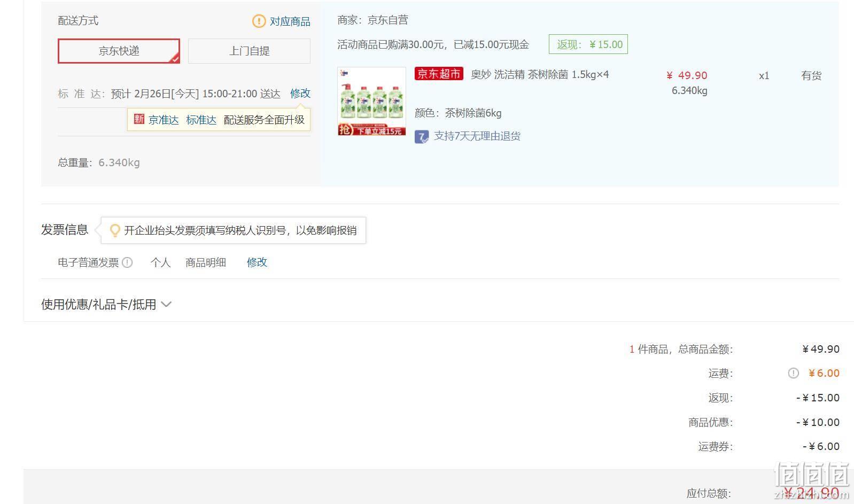The image size is (854, 504).
Task: Click 活动商品已购满30.00元 promotion text
Action: point(433,45)
